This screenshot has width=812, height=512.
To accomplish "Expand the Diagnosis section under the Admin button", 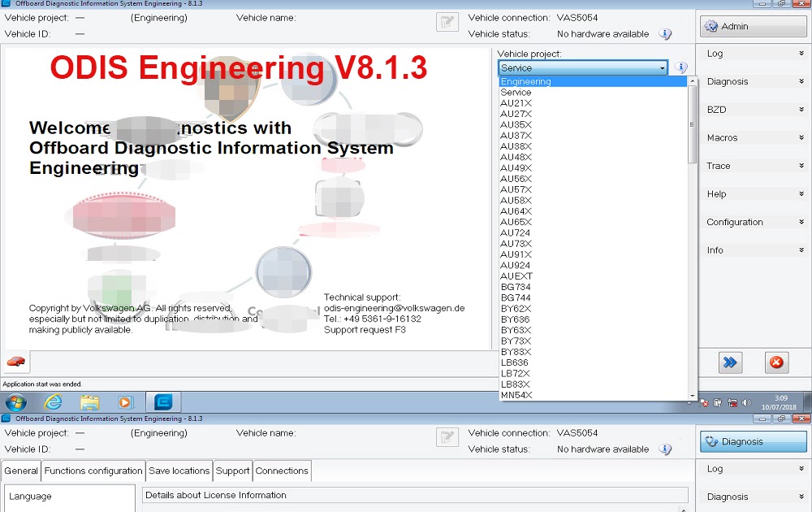I will [754, 81].
